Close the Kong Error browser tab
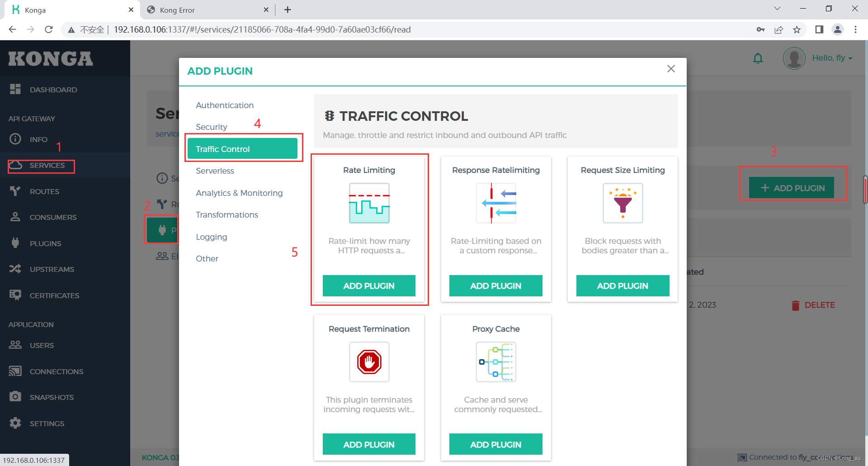This screenshot has width=868, height=466. click(266, 10)
